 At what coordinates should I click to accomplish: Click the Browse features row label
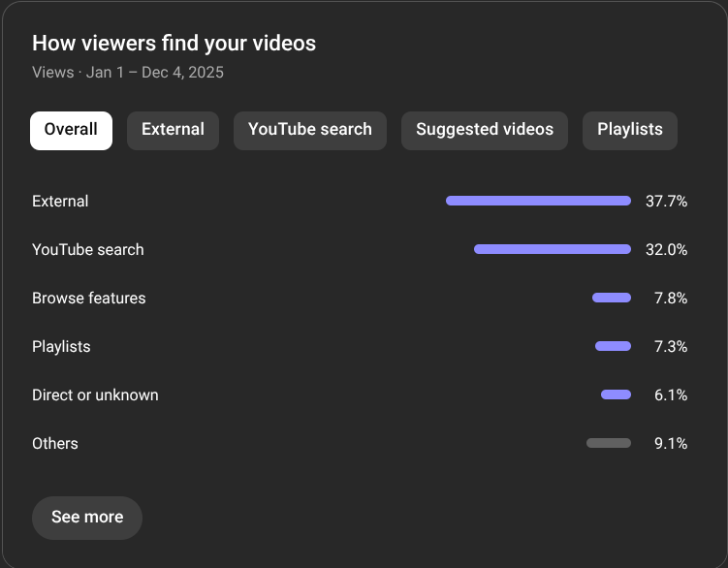[88, 299]
